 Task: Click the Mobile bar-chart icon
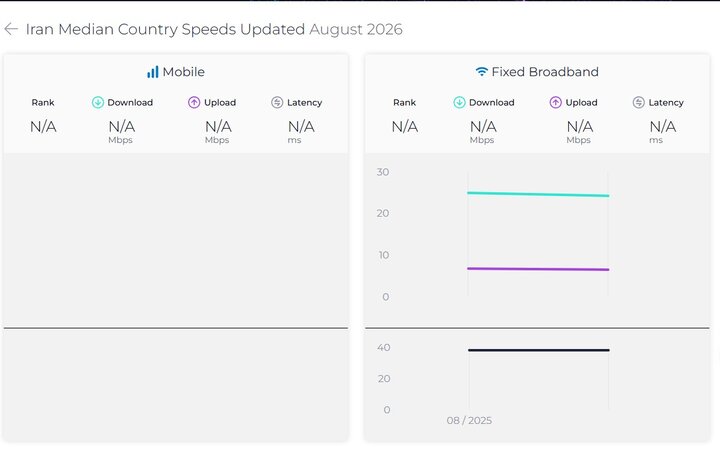click(x=152, y=72)
